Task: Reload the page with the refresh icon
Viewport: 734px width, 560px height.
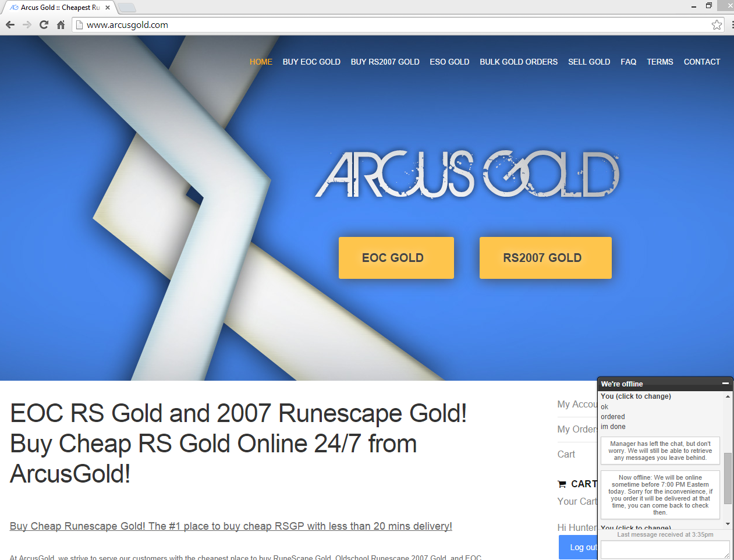Action: click(x=44, y=24)
